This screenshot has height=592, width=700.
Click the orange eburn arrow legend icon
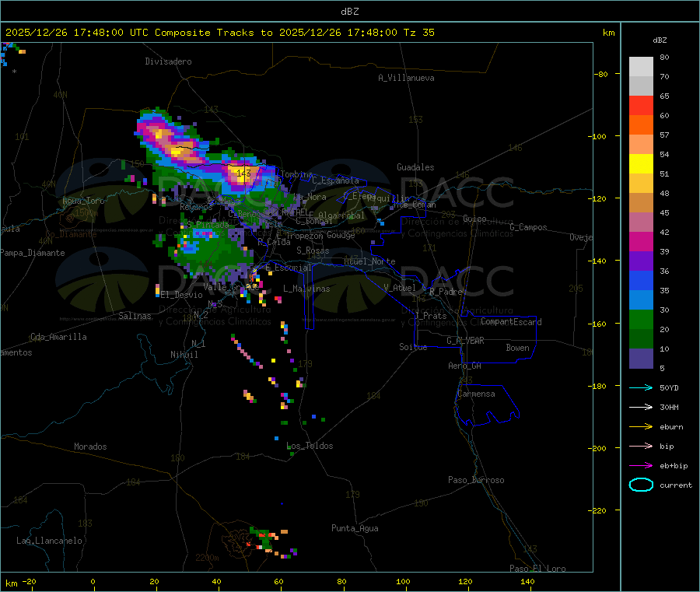[641, 426]
